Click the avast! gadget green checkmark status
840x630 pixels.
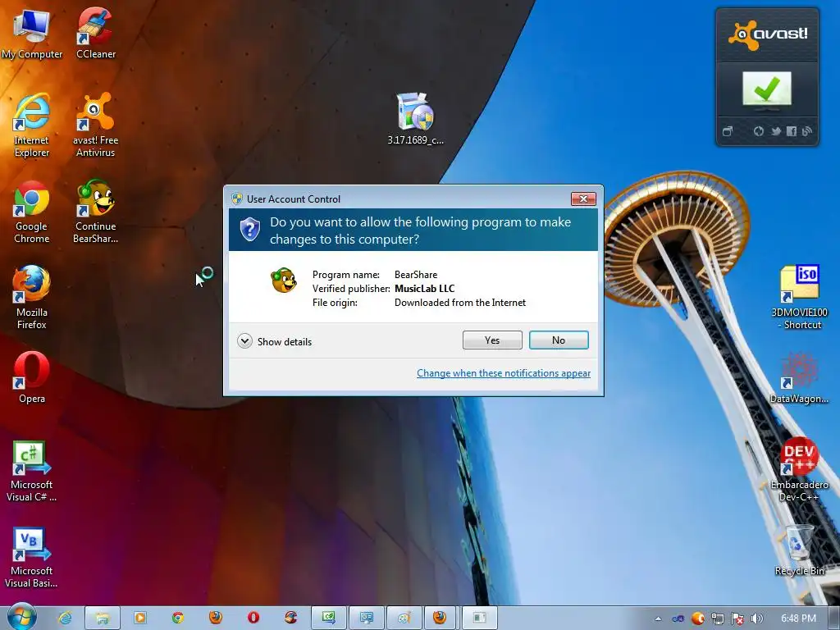(x=767, y=89)
